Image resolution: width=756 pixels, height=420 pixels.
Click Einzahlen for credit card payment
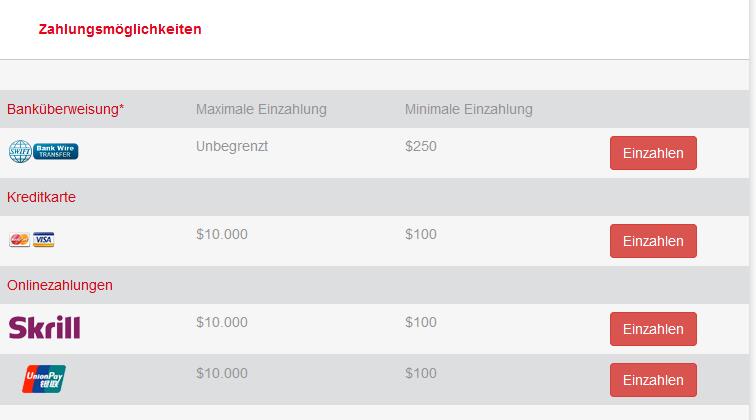click(653, 241)
